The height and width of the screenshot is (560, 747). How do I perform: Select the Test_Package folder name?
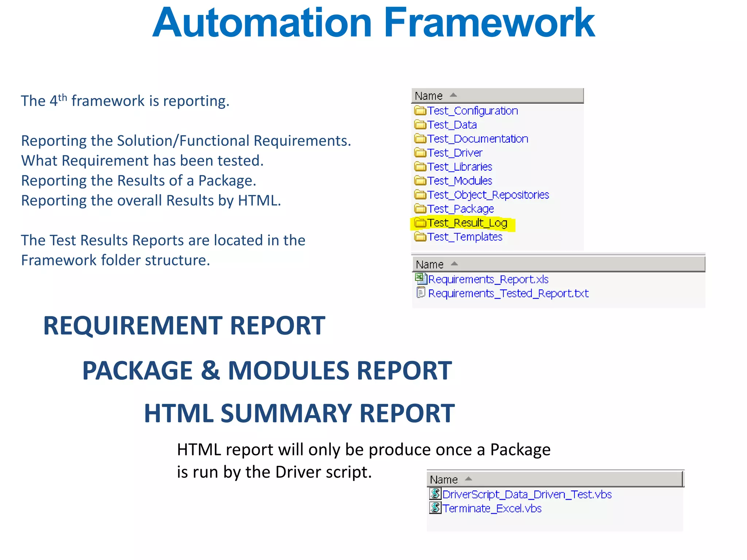[x=461, y=209]
